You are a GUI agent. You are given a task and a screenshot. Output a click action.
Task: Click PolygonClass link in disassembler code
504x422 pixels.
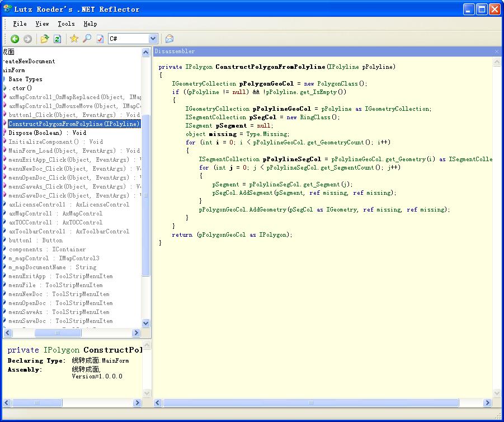tap(337, 83)
